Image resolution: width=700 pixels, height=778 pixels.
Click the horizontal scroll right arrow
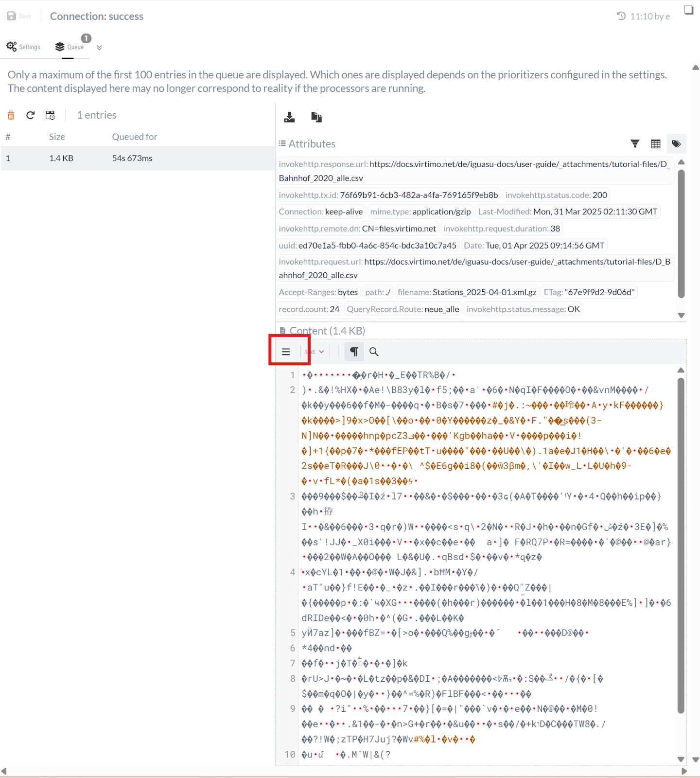[x=684, y=771]
